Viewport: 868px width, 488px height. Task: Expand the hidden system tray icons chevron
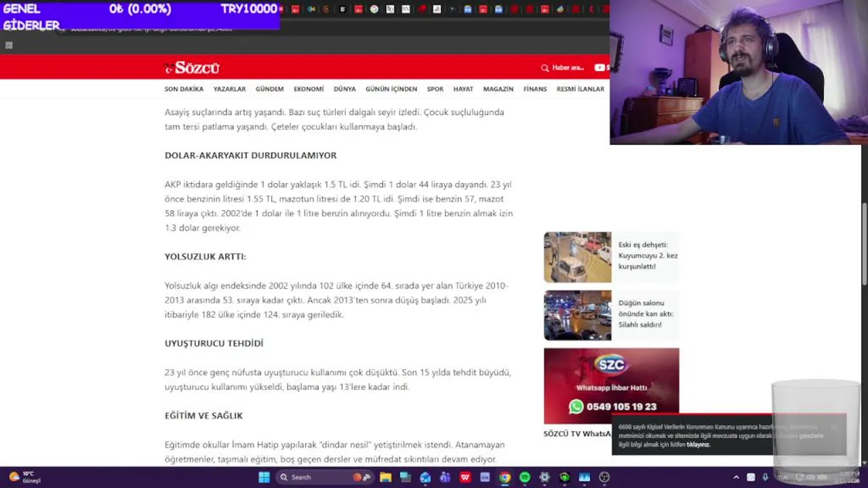pyautogui.click(x=736, y=477)
